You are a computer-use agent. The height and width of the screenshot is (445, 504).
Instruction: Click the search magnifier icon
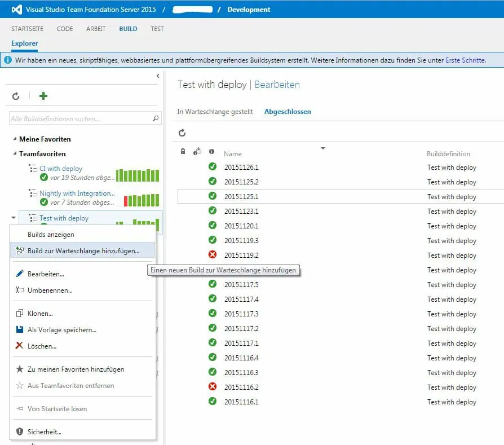[156, 118]
